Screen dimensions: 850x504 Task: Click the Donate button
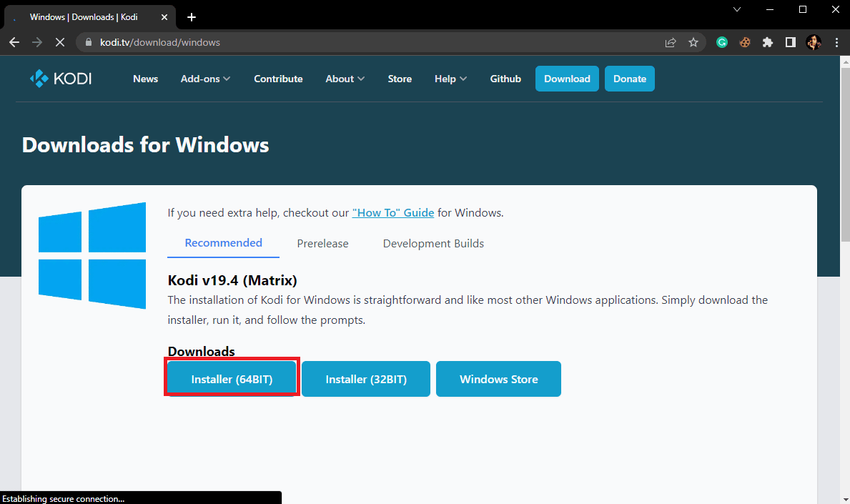pyautogui.click(x=629, y=79)
